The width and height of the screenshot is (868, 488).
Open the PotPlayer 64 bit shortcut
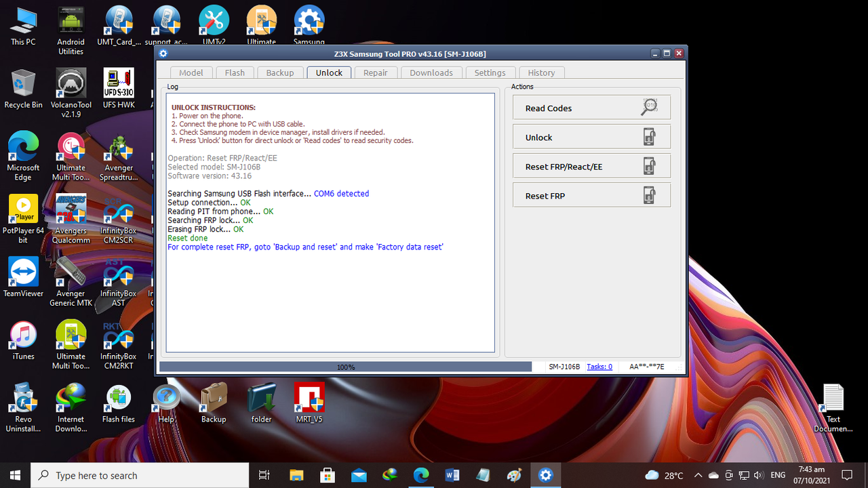(x=23, y=220)
